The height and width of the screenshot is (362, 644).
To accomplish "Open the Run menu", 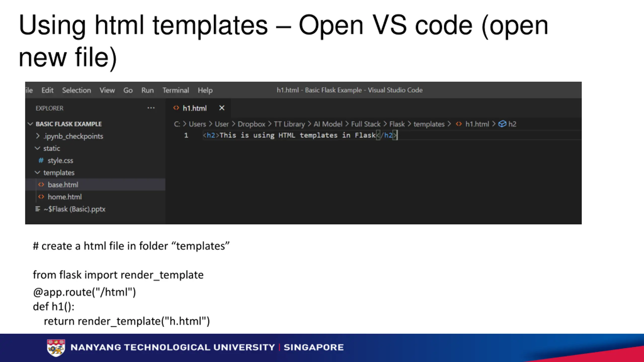I will tap(147, 90).
